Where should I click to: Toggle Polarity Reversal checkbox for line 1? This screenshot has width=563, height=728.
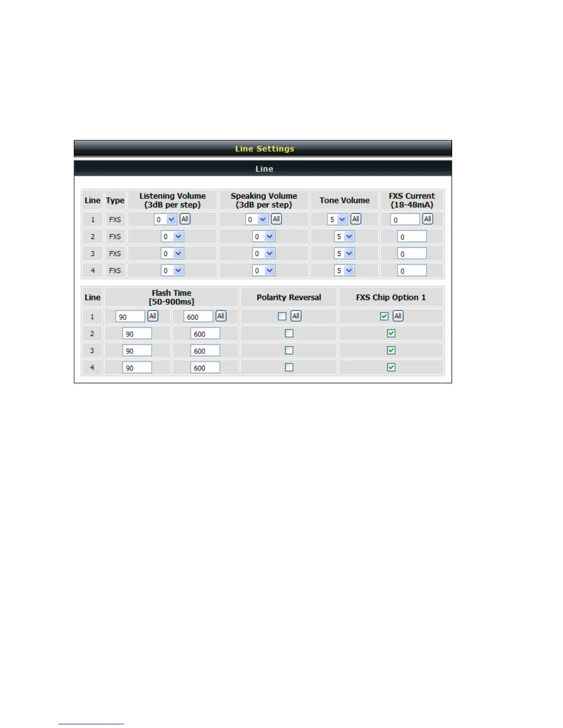(x=282, y=316)
